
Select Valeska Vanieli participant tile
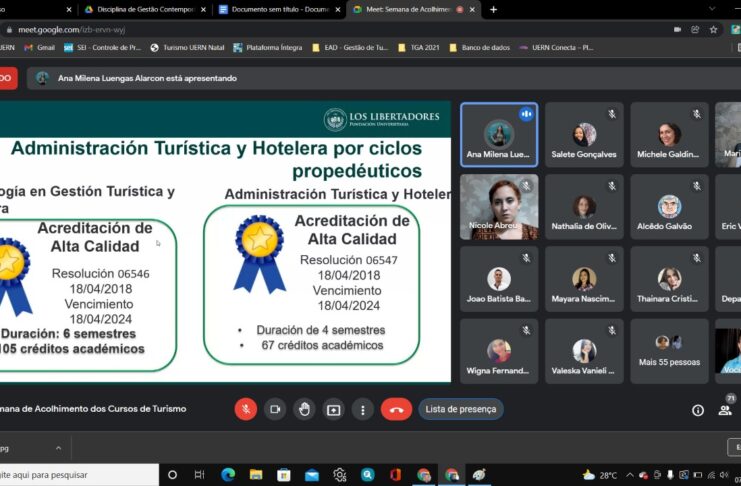tap(584, 351)
